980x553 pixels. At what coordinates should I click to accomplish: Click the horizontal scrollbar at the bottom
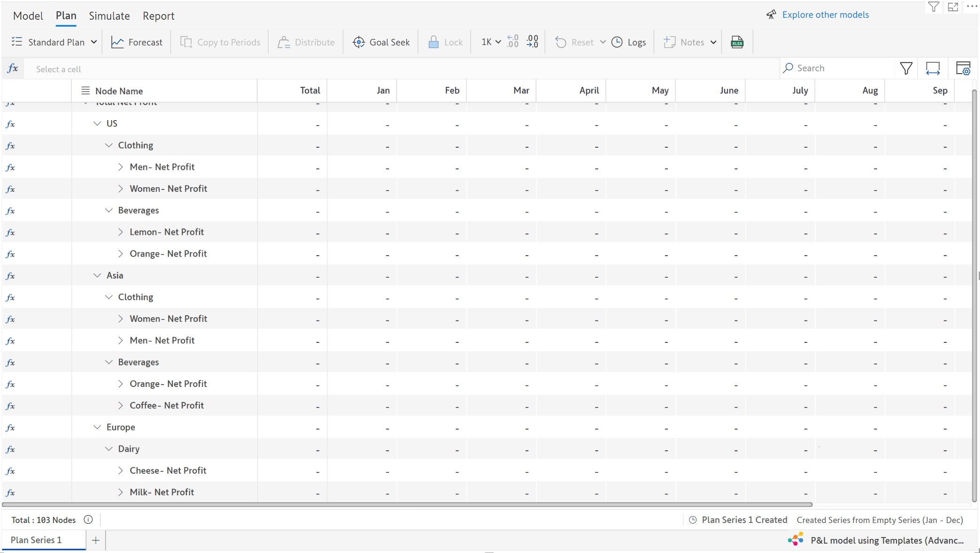[407, 505]
